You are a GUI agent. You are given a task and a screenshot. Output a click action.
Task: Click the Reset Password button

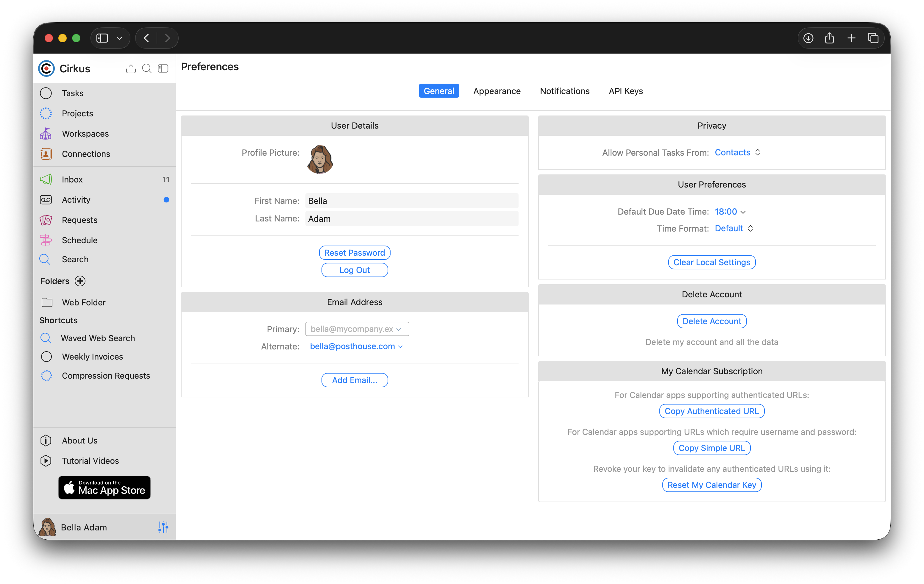(354, 252)
